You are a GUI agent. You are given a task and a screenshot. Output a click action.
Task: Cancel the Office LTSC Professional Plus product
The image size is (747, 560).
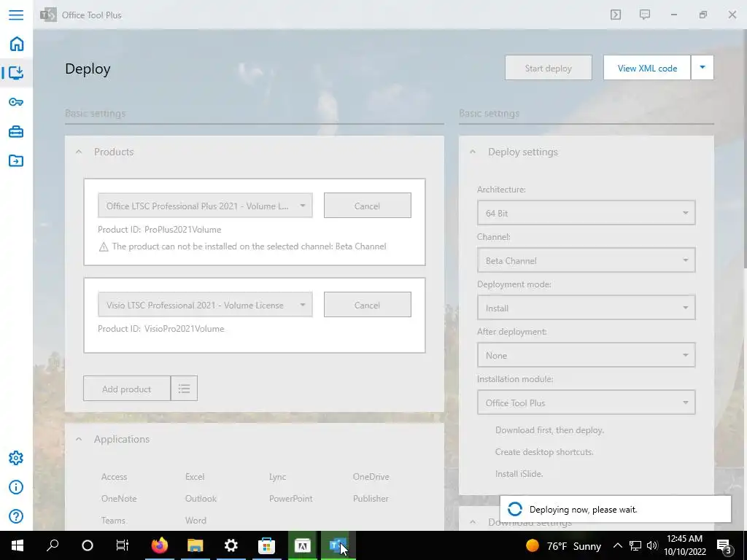368,206
